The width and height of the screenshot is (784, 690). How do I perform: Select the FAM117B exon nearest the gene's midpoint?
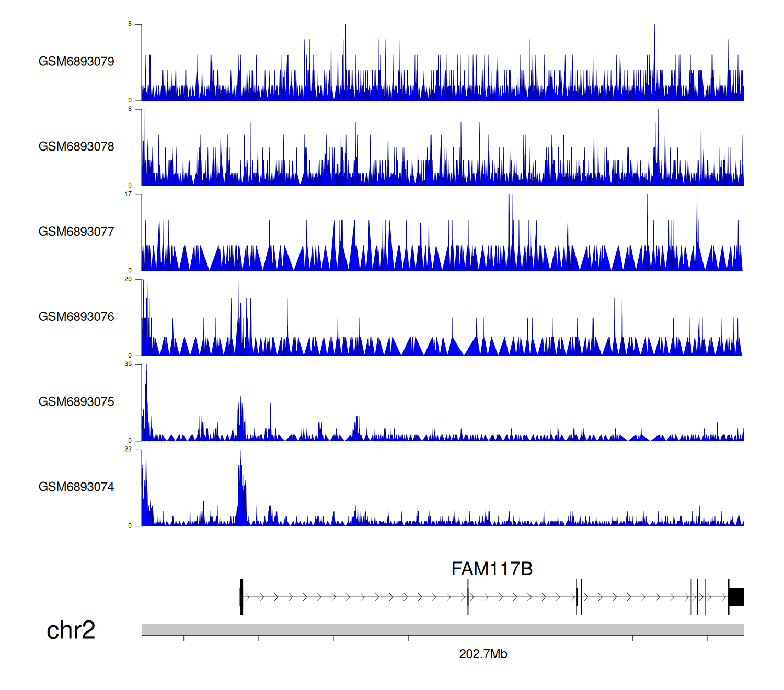tap(468, 597)
